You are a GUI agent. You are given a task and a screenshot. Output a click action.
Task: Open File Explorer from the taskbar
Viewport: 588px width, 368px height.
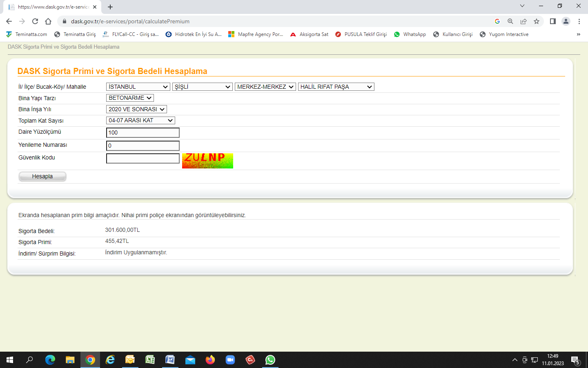point(70,360)
